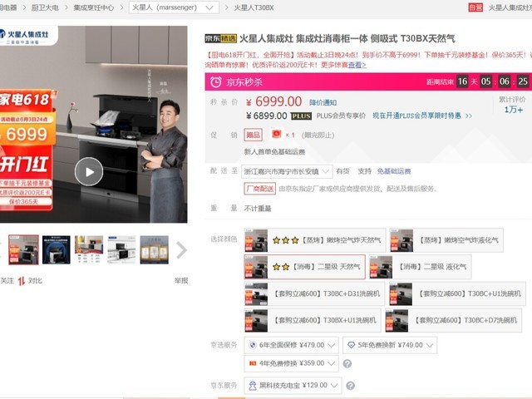Select the second gallery thumbnail
This screenshot has height=399, width=532.
pyautogui.click(x=57, y=249)
